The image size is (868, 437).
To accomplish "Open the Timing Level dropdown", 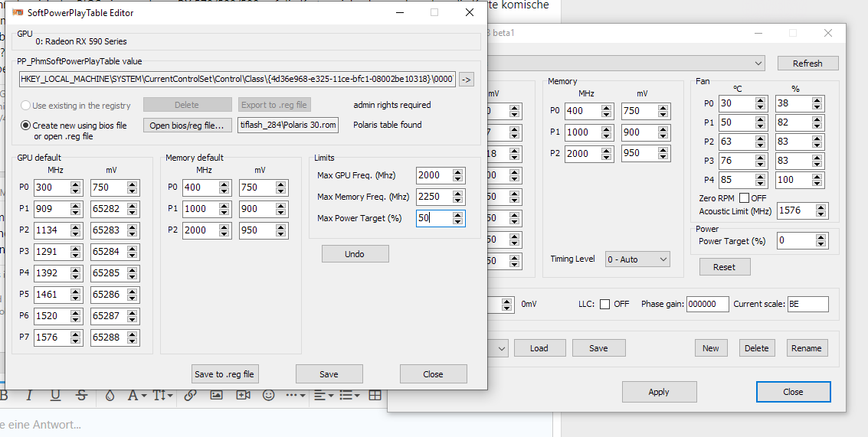I will pos(637,259).
